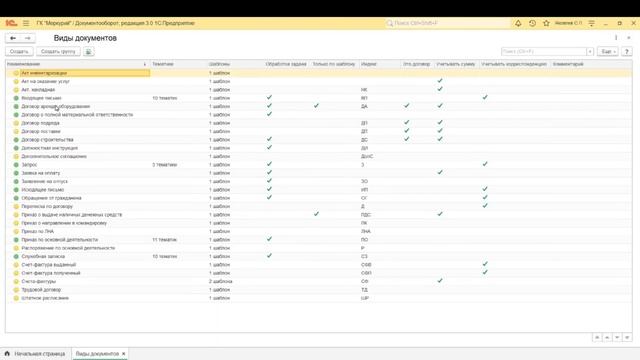Click the user name in title bar

568,23
